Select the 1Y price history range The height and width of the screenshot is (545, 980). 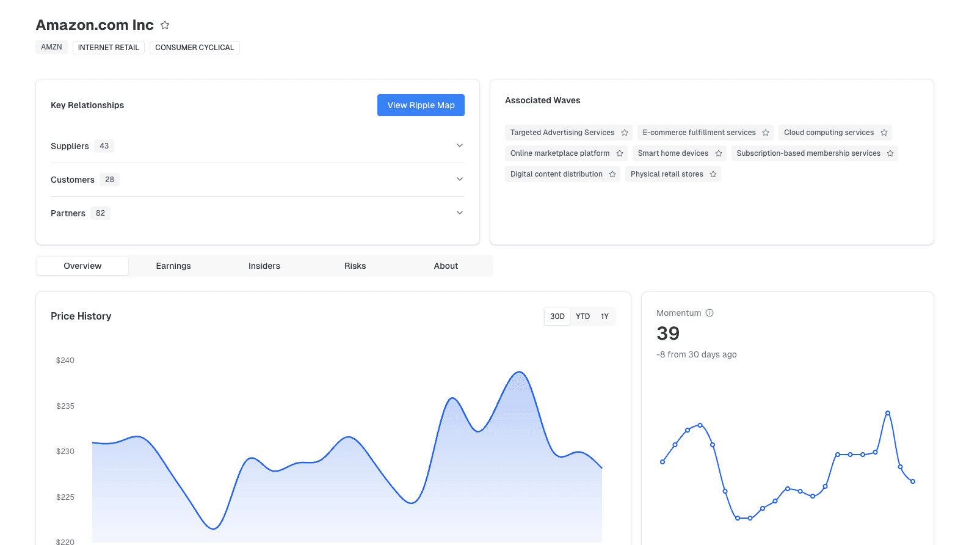click(x=604, y=316)
